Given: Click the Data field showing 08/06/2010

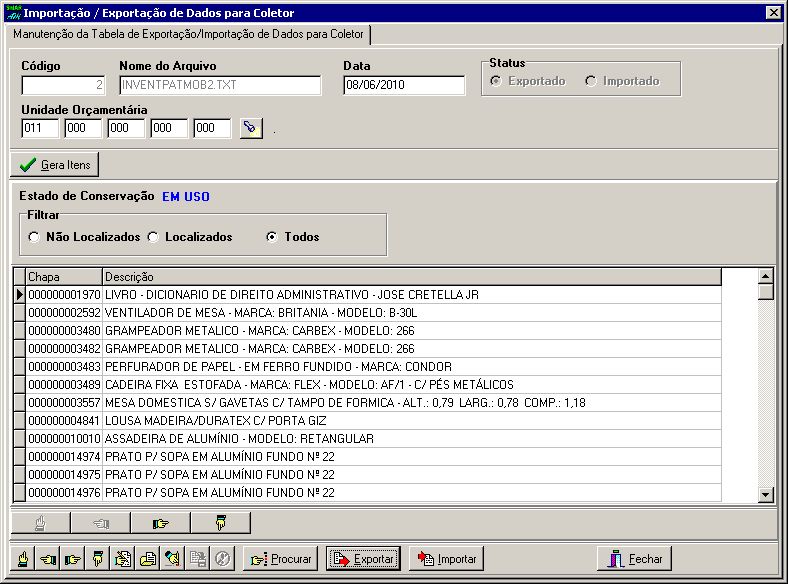Looking at the screenshot, I should (x=405, y=85).
